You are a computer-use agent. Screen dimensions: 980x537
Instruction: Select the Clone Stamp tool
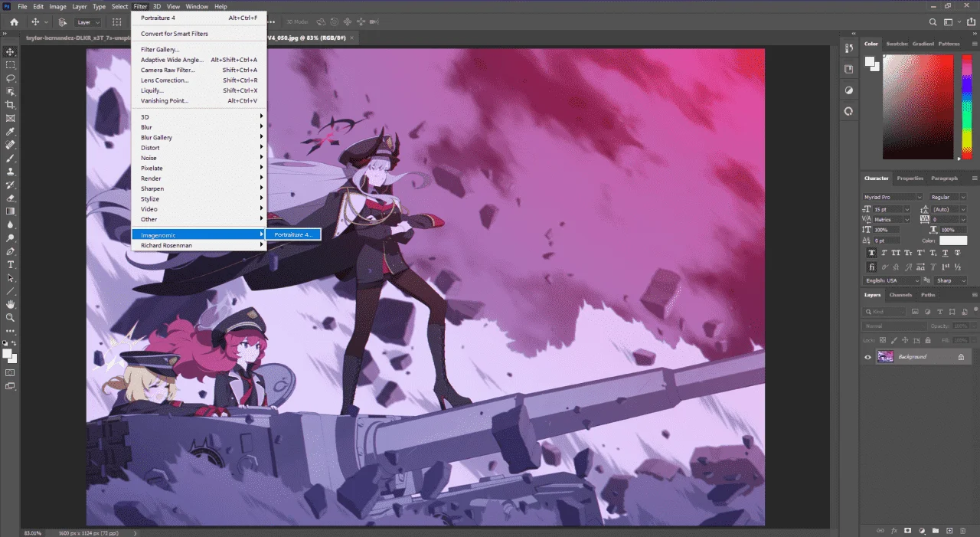point(11,172)
